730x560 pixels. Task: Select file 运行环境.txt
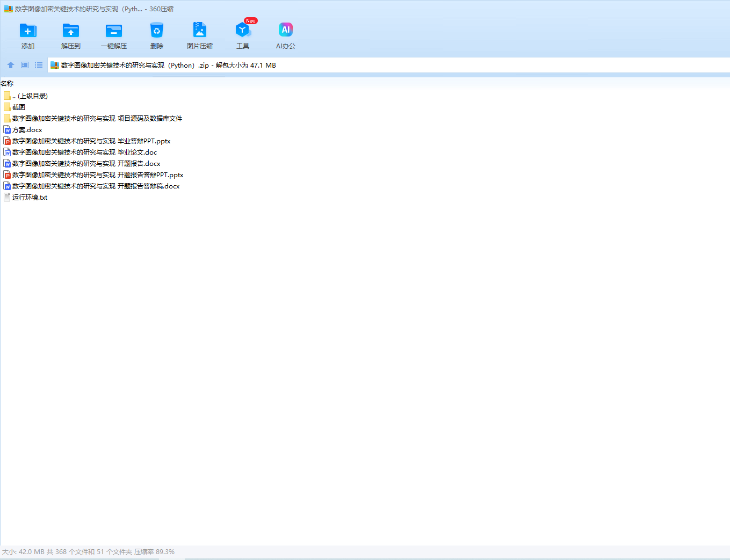coord(25,198)
